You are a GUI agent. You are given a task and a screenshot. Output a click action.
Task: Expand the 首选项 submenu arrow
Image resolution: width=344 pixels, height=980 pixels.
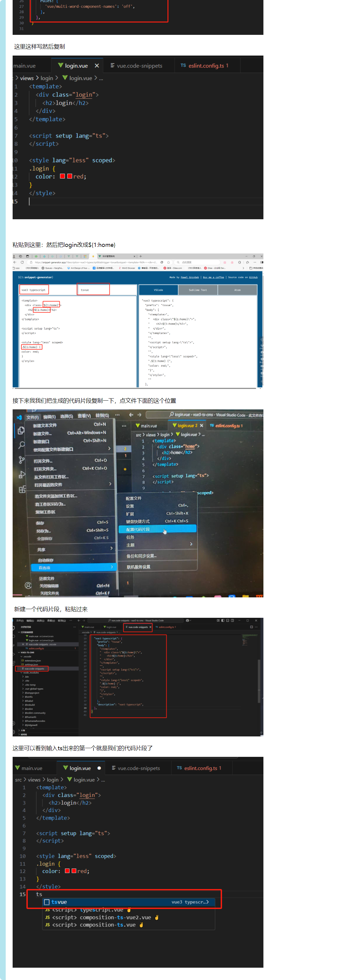tap(112, 567)
